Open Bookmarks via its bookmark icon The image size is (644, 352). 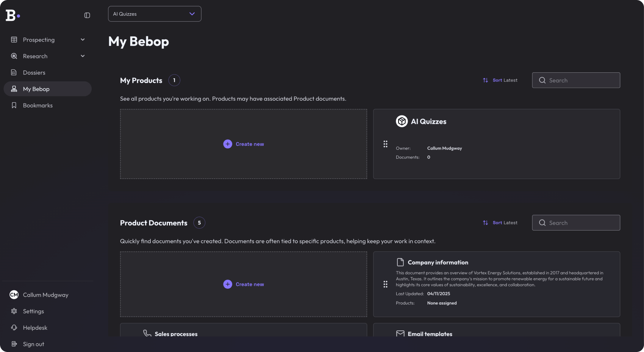14,105
